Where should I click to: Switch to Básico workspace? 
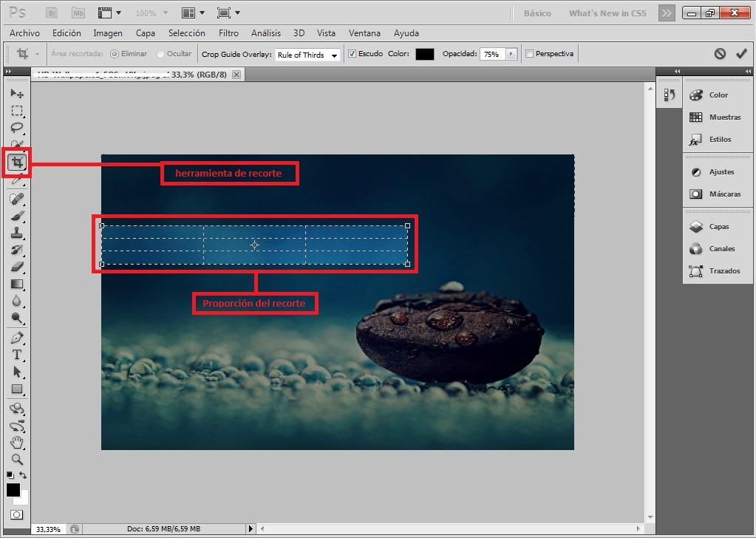537,13
